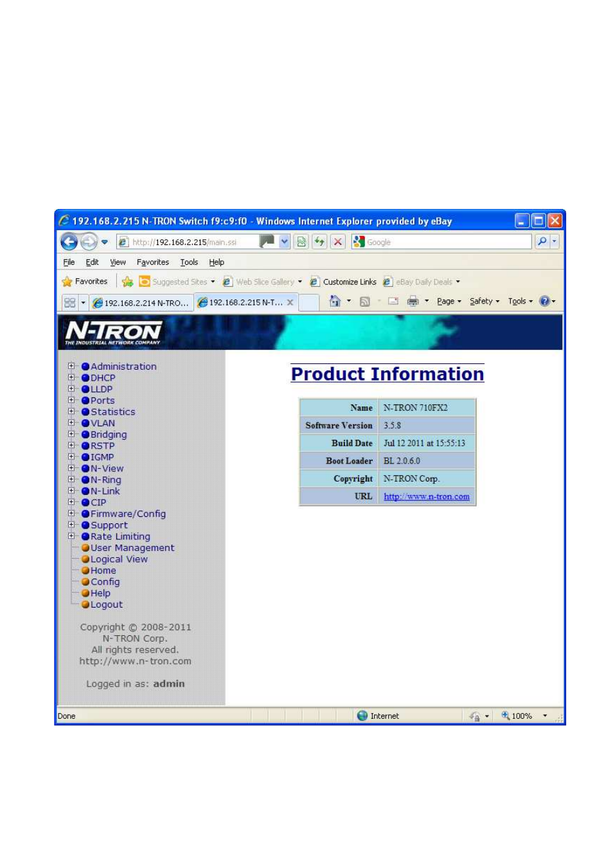Screen dimensions: 613x868
Task: Click the Print icon
Action: pos(413,302)
